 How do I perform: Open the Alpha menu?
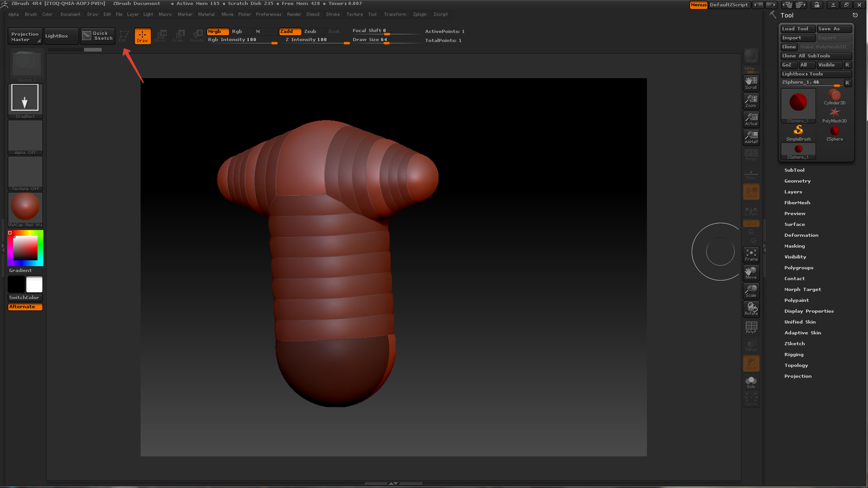click(14, 15)
